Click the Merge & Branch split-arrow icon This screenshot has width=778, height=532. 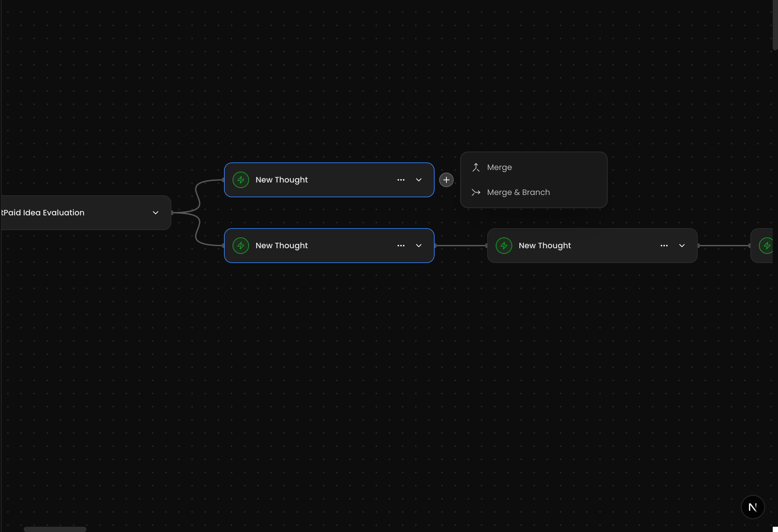[x=476, y=192]
